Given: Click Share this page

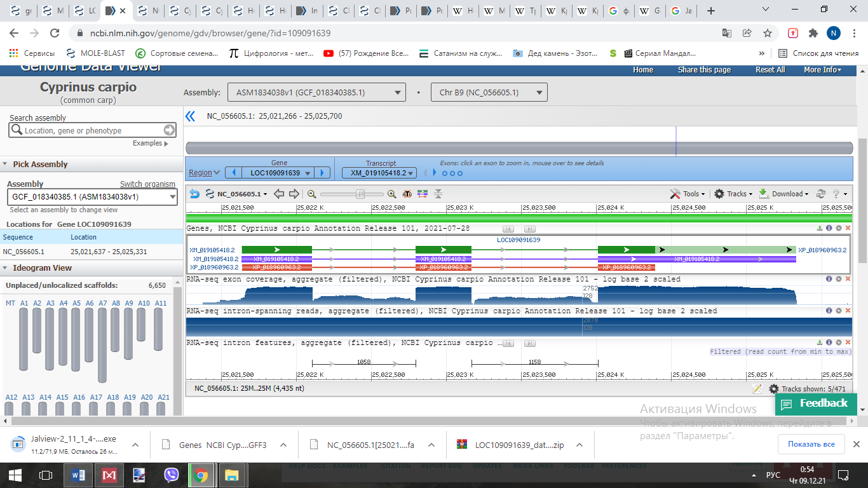Looking at the screenshot, I should point(704,70).
